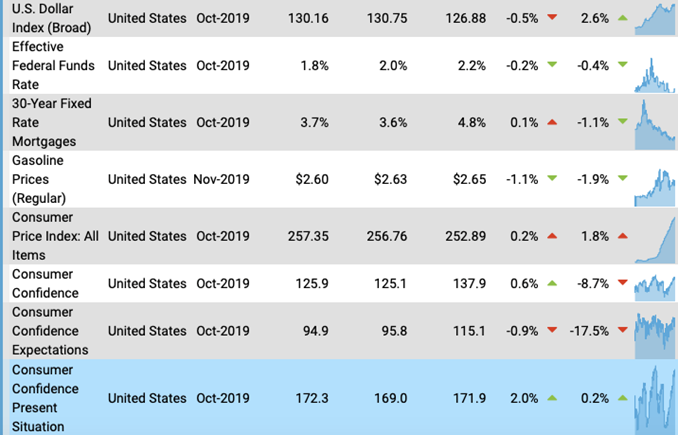Screen dimensions: 678x435
Task: Click green up arrow beside 2.0% Present Situation
Action: 552,398
